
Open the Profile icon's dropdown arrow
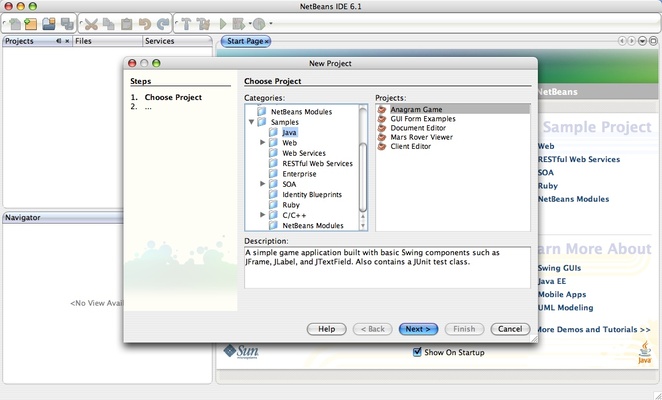[x=271, y=24]
